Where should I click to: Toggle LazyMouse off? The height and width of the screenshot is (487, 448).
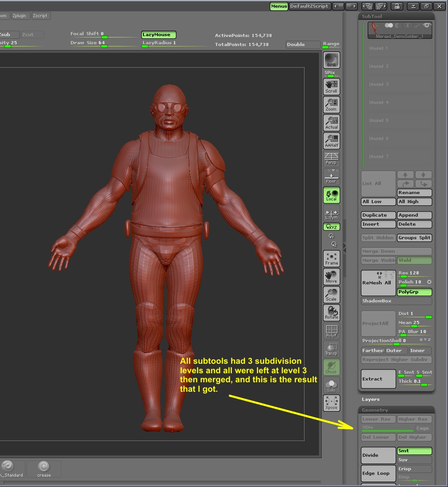158,35
